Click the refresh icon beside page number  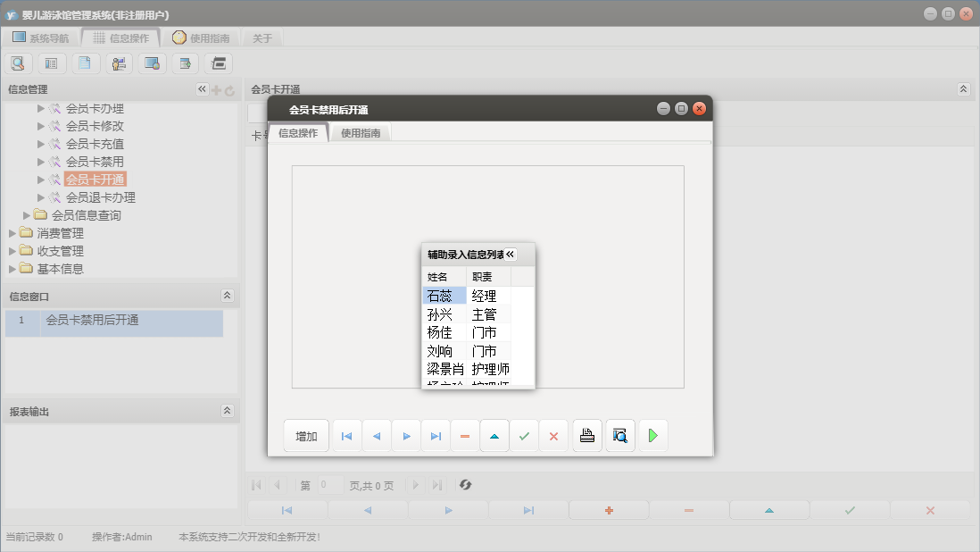[x=465, y=485]
